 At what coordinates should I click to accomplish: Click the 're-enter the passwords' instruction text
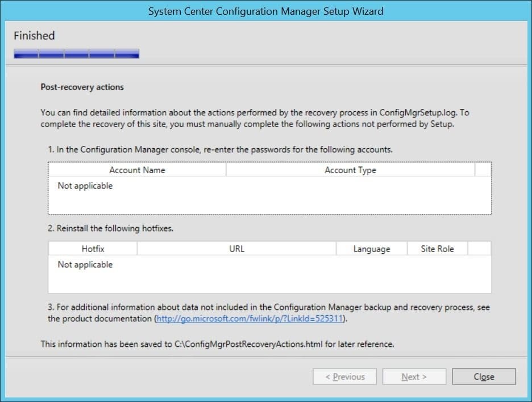click(220, 149)
